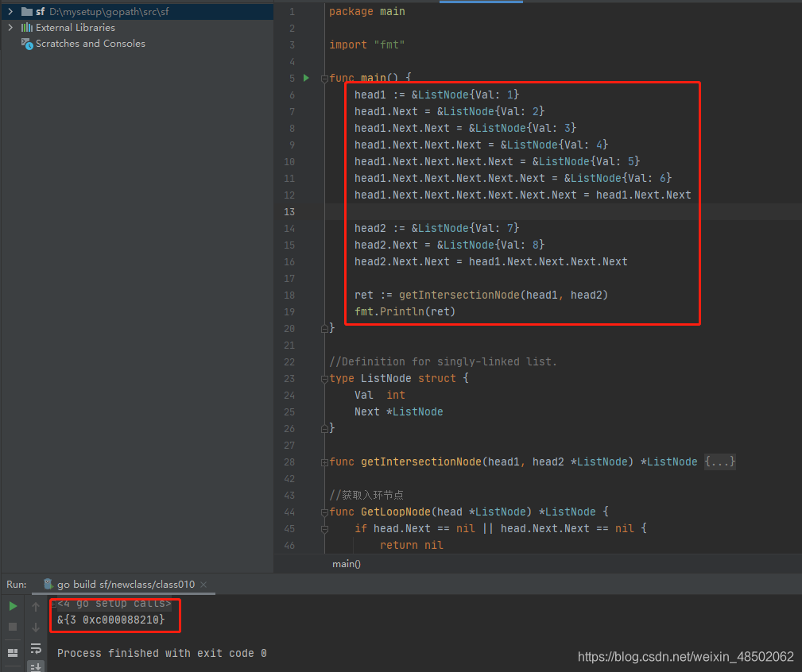Rerun the program with the green play button

coord(14,607)
